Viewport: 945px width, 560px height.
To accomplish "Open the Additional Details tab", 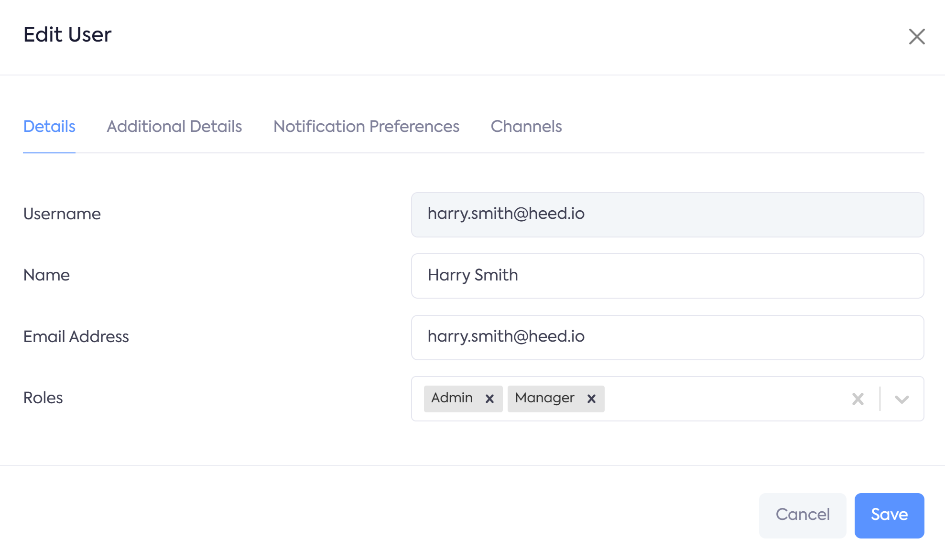I will (174, 126).
